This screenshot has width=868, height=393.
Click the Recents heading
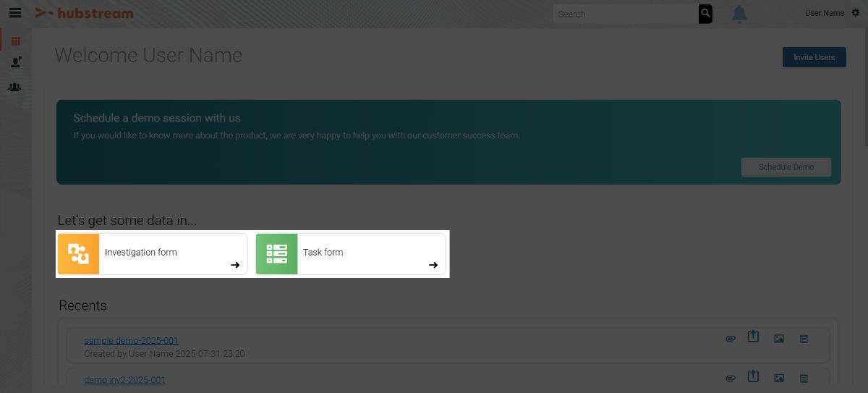point(82,305)
